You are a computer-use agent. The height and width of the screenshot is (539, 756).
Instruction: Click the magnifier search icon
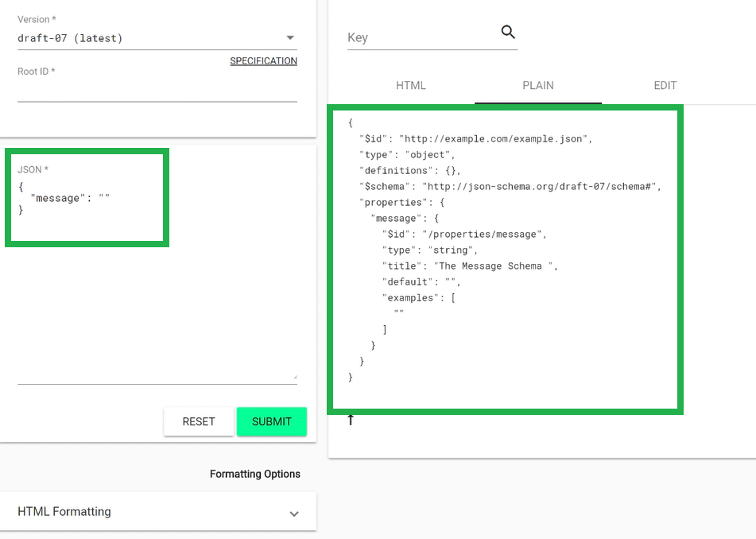(x=508, y=33)
